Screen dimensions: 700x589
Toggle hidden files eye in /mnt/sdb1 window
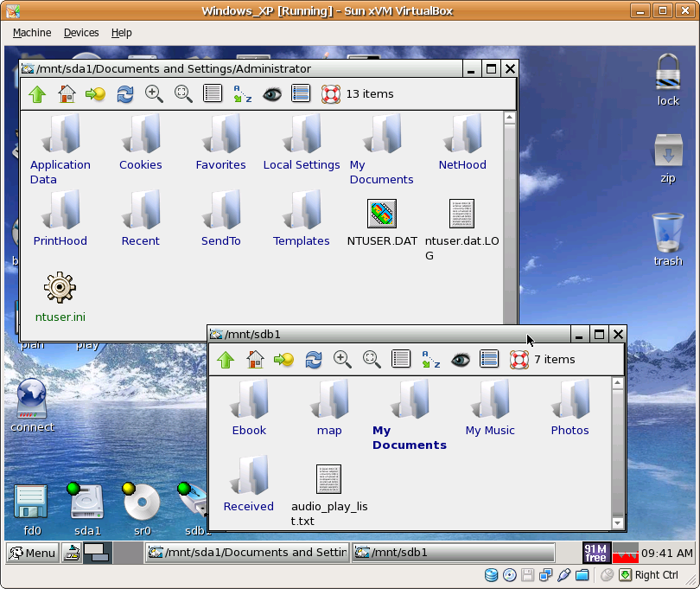[x=461, y=360]
